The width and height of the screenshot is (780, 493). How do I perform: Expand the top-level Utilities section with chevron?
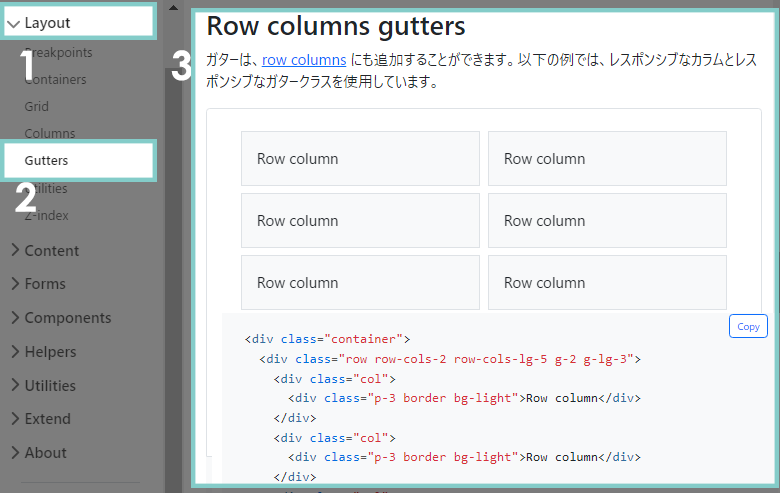15,385
